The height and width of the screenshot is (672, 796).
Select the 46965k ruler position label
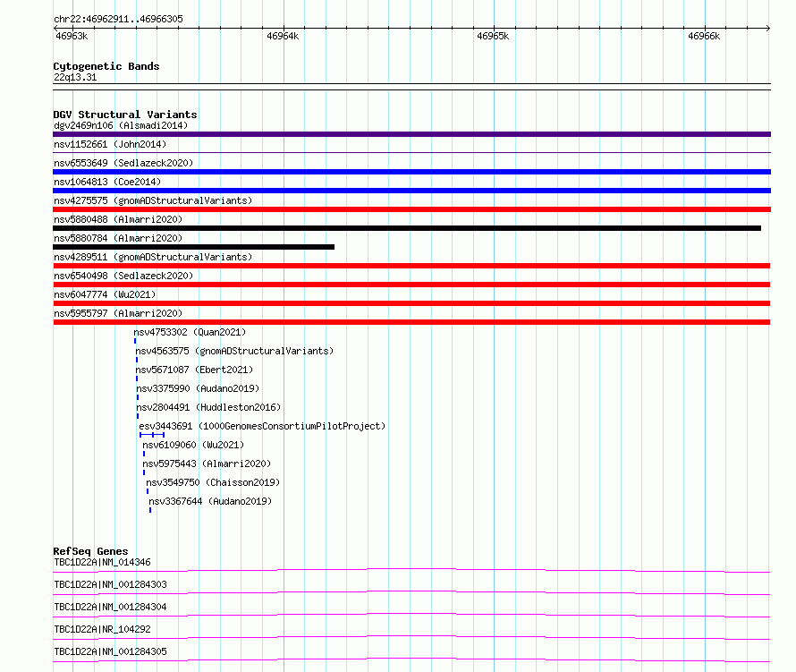[493, 36]
